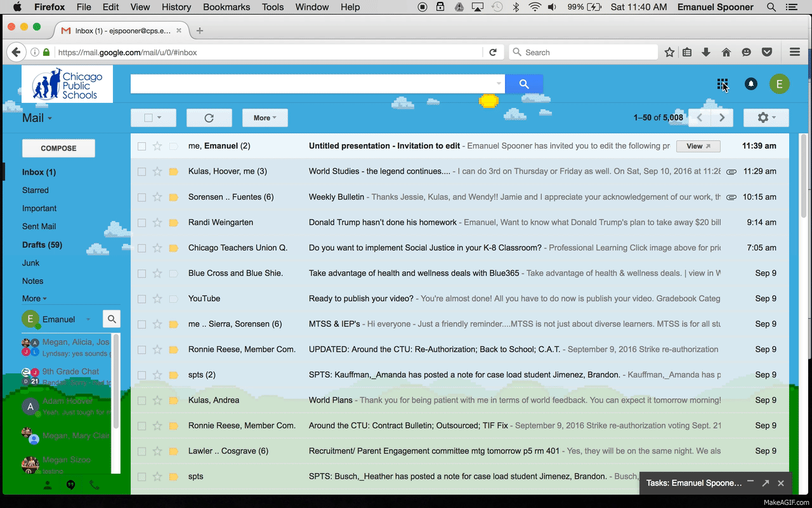812x508 pixels.
Task: Click the phone calls icon in chat panel
Action: (95, 485)
